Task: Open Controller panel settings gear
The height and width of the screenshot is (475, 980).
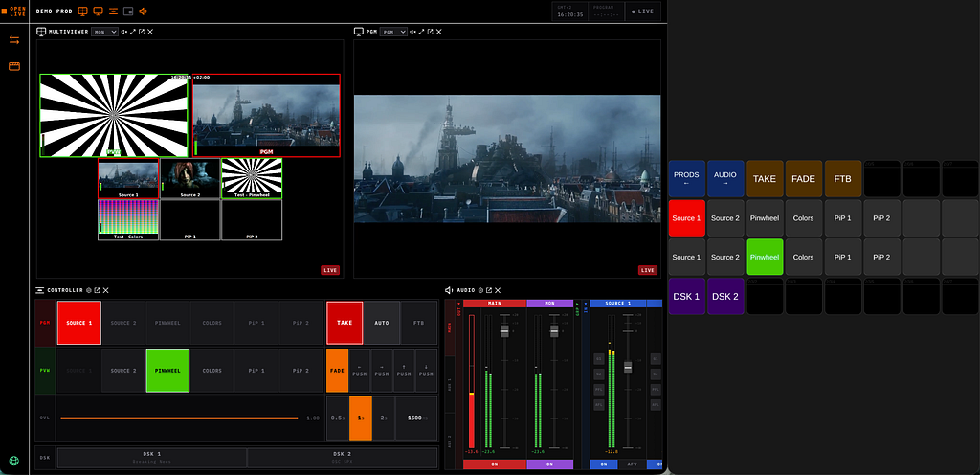Action: point(89,290)
